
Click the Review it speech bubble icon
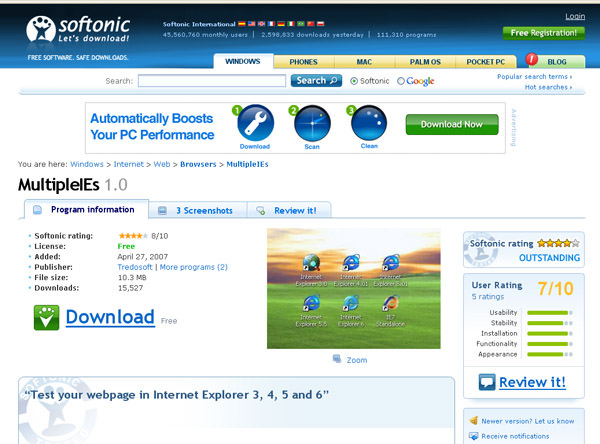487,382
